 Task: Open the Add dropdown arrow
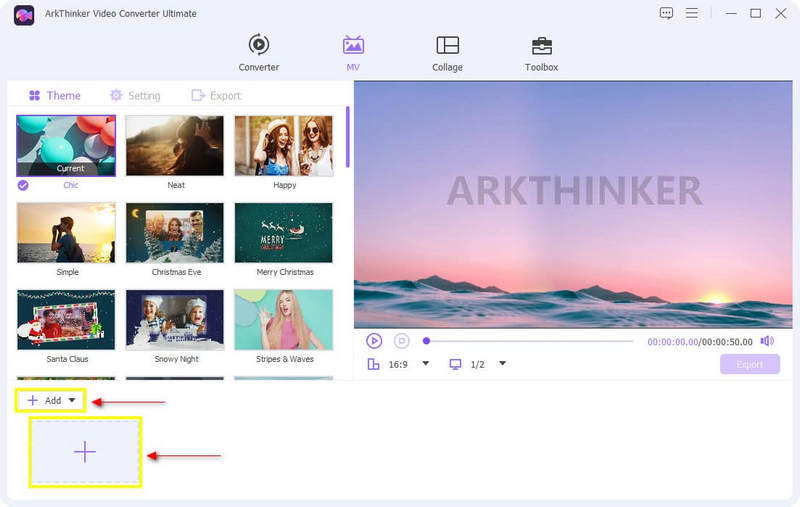coord(72,400)
